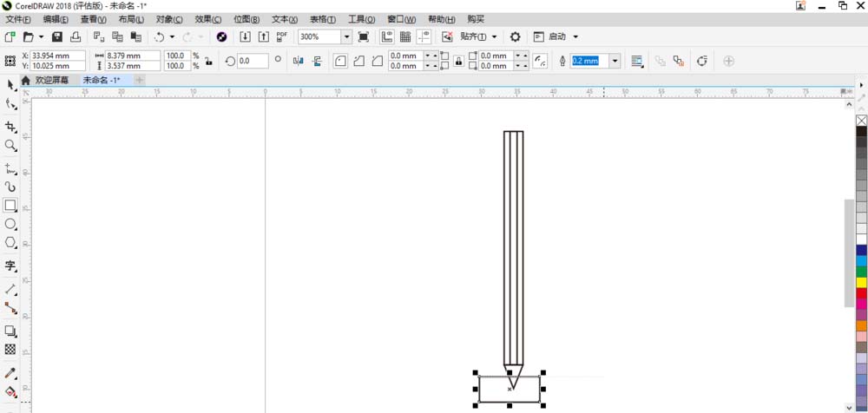Switch to the 欢迎屏幕 tab
This screenshot has width=868, height=413.
pos(52,81)
